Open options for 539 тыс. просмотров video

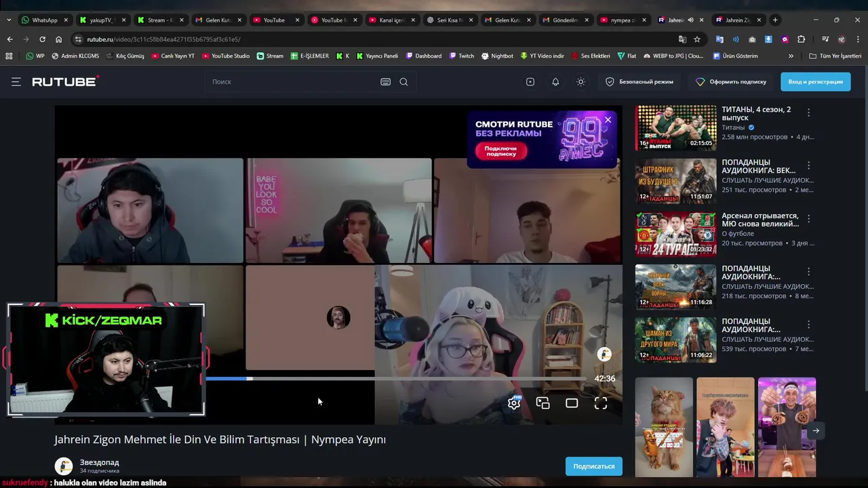(808, 324)
